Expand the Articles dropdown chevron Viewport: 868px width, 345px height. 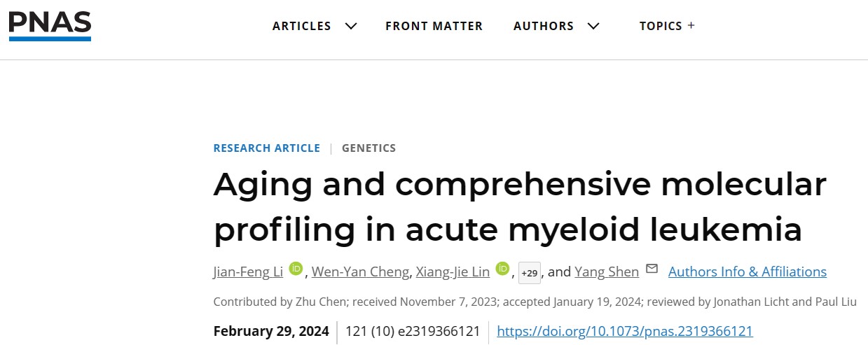click(x=351, y=26)
